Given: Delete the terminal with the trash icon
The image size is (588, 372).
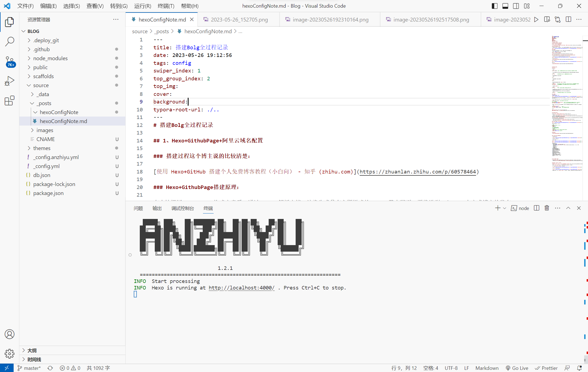Looking at the screenshot, I should [x=547, y=208].
